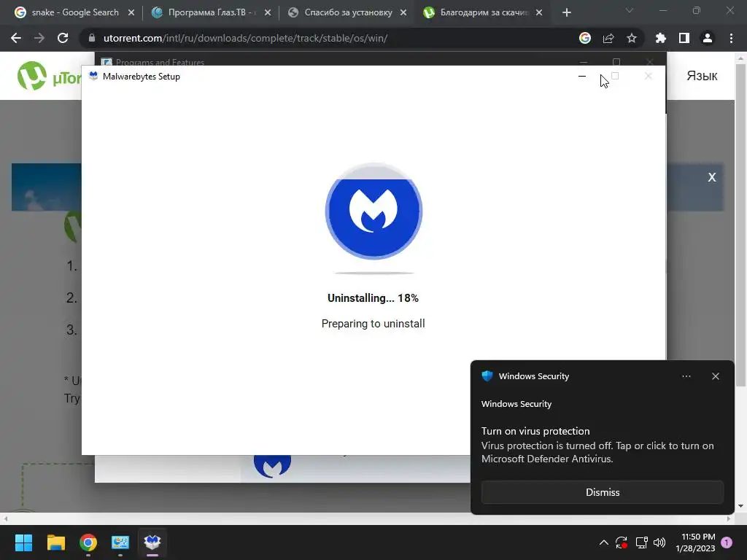Click page horizontal scrollbar
The width and height of the screenshot is (747, 560).
click(x=367, y=518)
